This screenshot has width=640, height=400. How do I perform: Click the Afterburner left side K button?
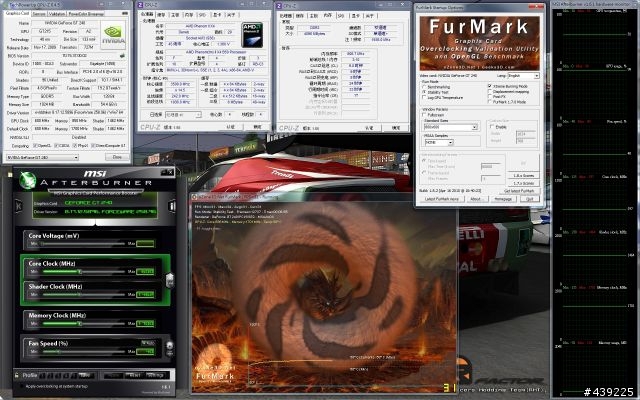point(18,206)
